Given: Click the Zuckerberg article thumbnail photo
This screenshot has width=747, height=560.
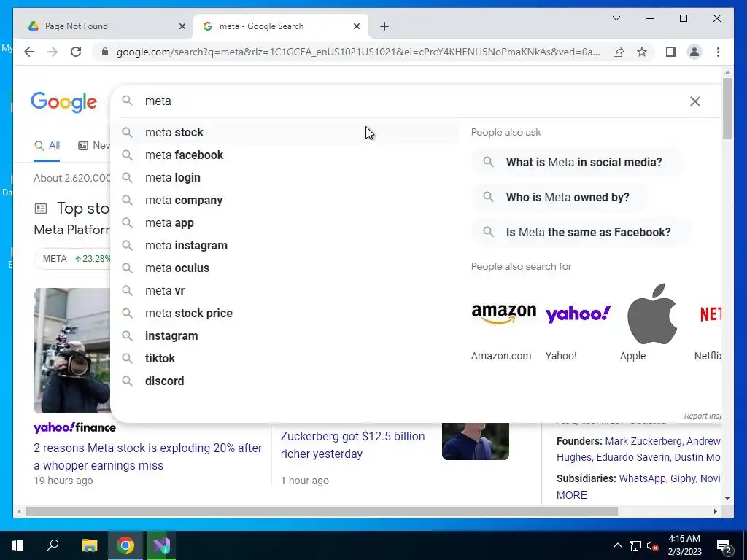Looking at the screenshot, I should [476, 441].
